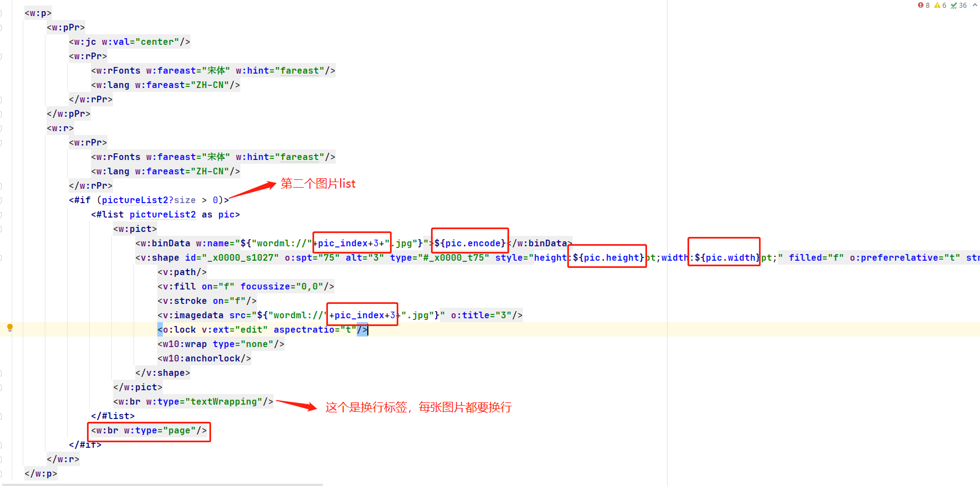
Task: Click the <w:jc w:val="center"/> line
Action: point(130,42)
